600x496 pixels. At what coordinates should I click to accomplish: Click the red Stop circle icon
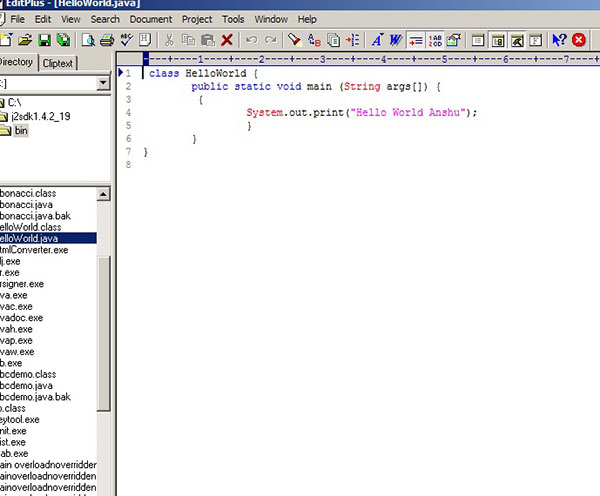pos(579,40)
